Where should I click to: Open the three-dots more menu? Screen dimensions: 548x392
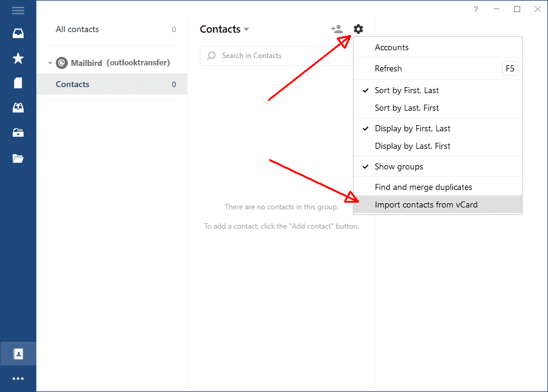click(18, 379)
